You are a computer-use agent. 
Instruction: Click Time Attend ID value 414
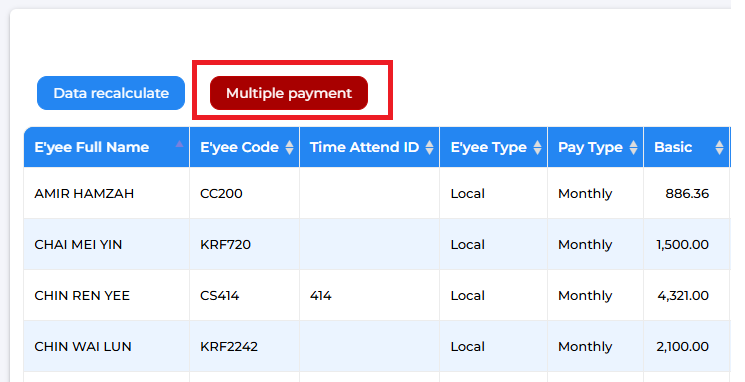(x=321, y=296)
